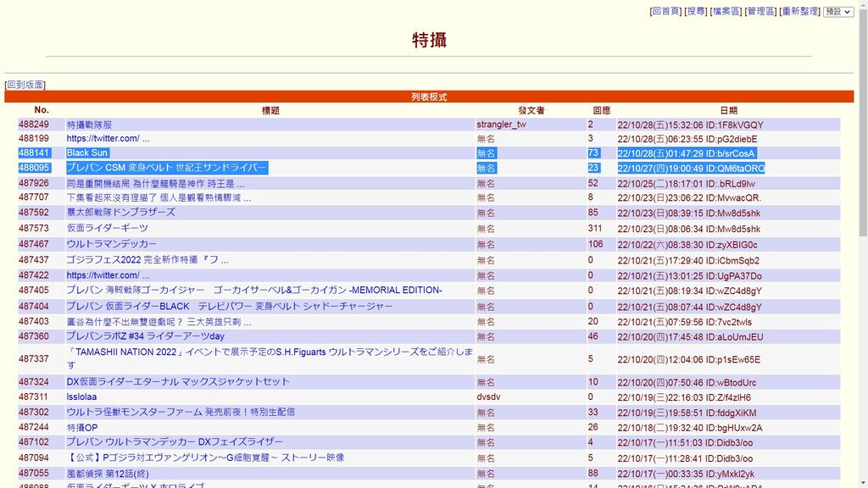
Task: Open thread 圓谷為什麼不出無雙遊戲呢
Action: click(159, 322)
